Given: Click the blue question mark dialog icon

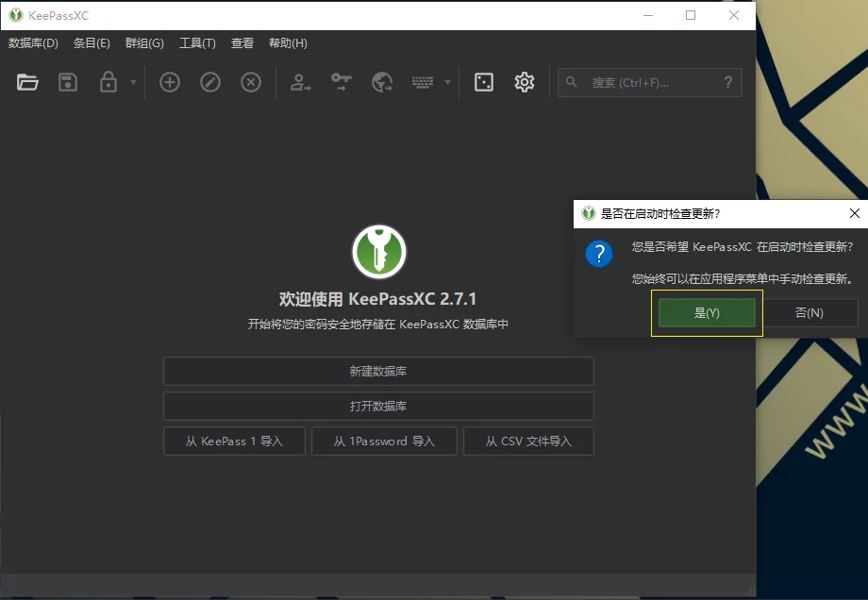Looking at the screenshot, I should [x=599, y=254].
